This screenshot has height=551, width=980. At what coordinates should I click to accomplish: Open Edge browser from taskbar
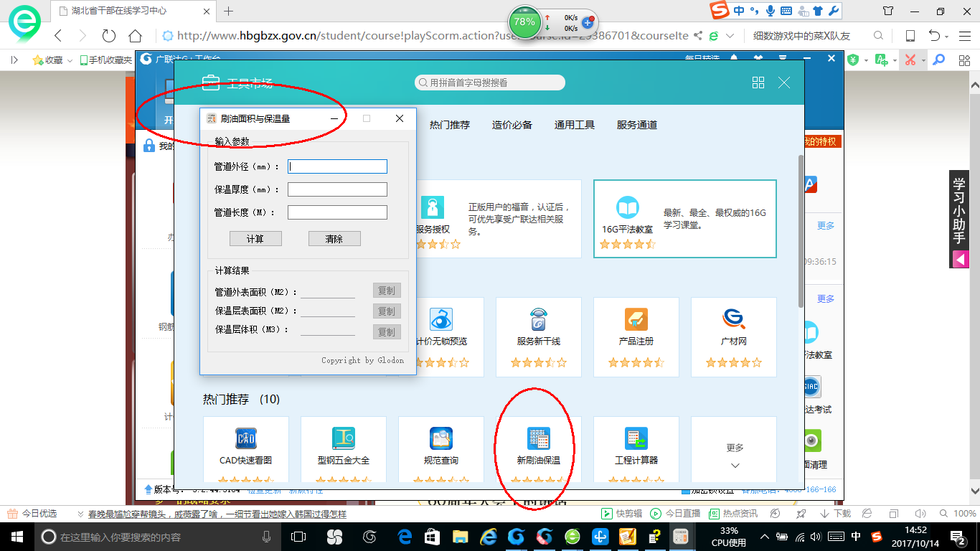click(405, 537)
